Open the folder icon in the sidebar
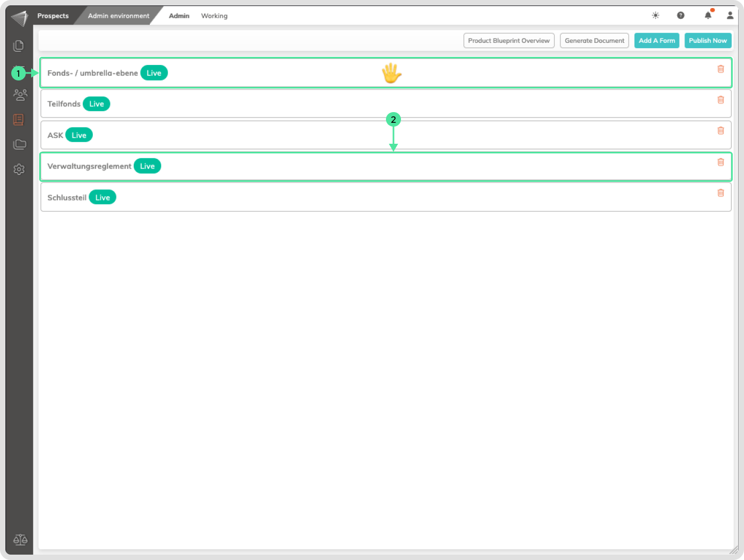Screen dimensions: 744x560 19,144
